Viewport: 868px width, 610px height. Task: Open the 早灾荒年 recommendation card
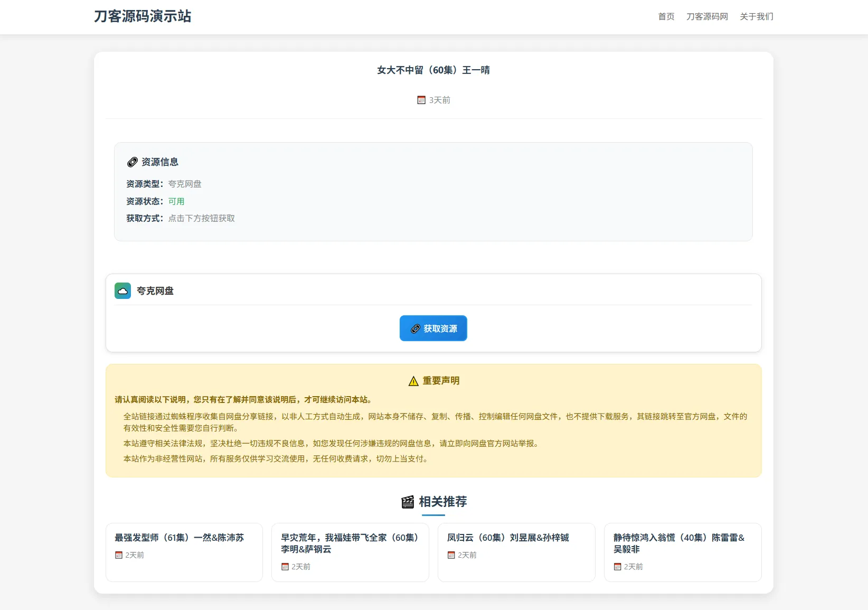click(x=349, y=543)
